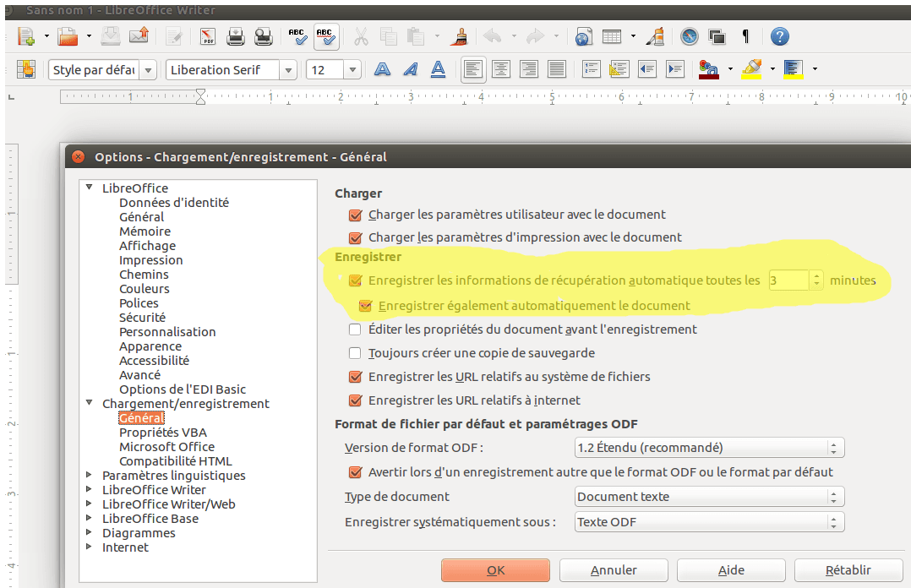Viewport: 911px width, 588px height.
Task: Toggle formatting marks pilcrow icon
Action: [x=745, y=36]
